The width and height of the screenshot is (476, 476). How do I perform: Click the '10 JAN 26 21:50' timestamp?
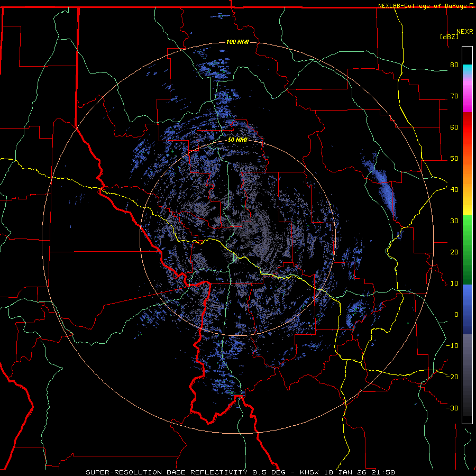click(360, 472)
